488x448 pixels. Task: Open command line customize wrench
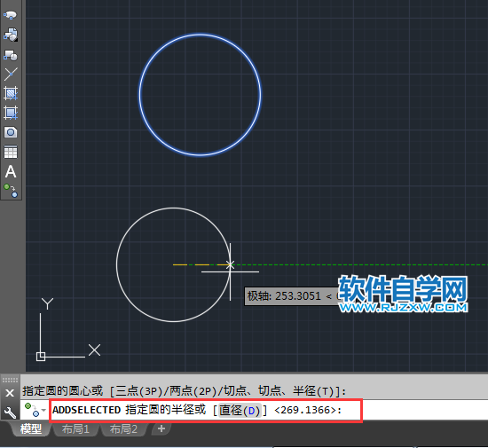(10, 413)
